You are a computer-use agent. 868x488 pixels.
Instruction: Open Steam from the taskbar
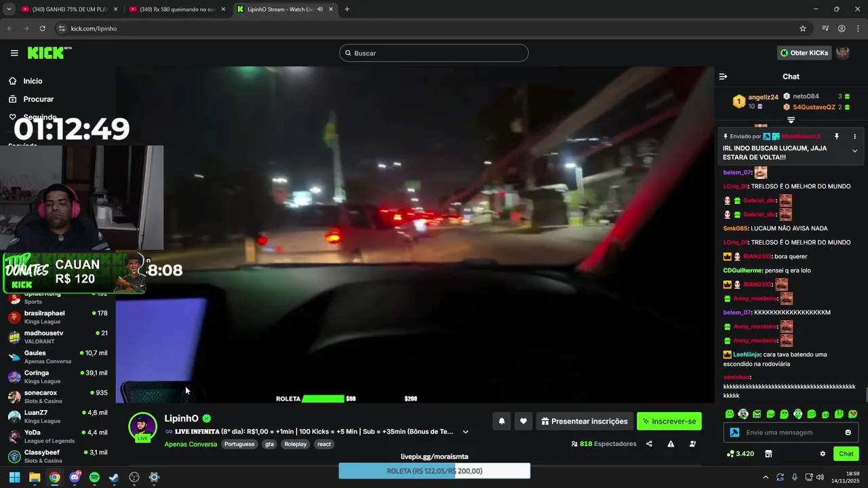pos(114,477)
